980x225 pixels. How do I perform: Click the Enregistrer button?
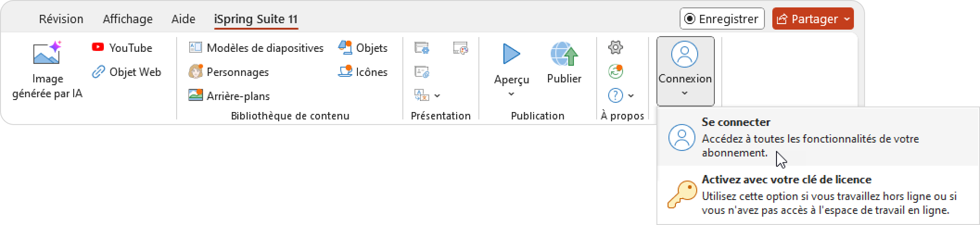pos(722,19)
